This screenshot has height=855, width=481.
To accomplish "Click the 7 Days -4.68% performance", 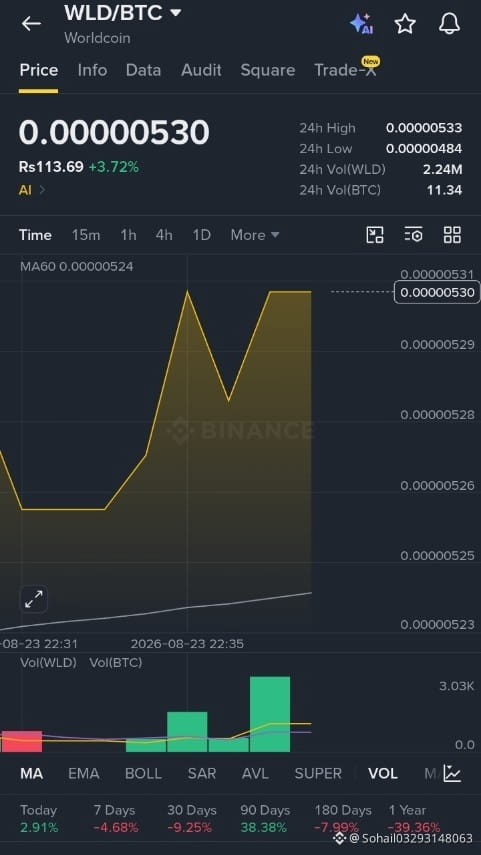I will tap(116, 818).
